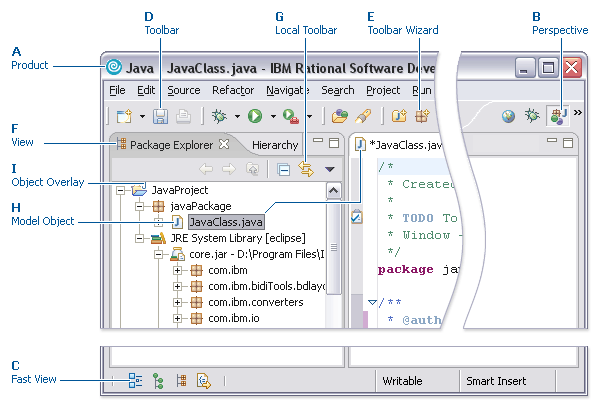
Task: Select the JavaProject tree item
Action: tap(180, 190)
